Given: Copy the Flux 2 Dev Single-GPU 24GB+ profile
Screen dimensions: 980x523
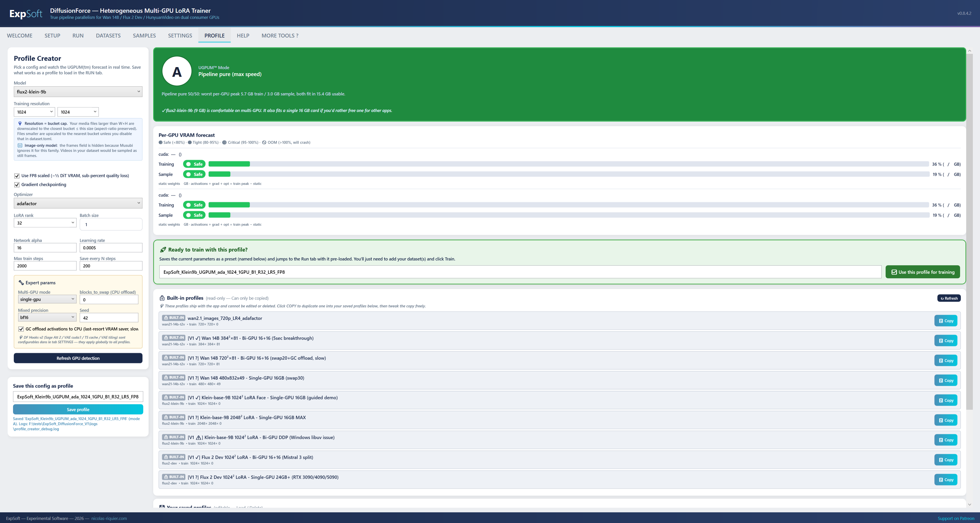Looking at the screenshot, I should click(x=946, y=480).
